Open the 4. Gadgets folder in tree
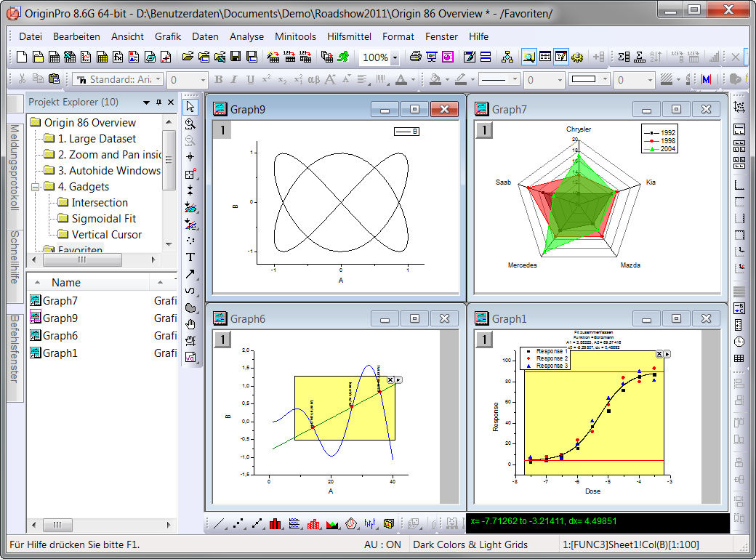 click(83, 187)
